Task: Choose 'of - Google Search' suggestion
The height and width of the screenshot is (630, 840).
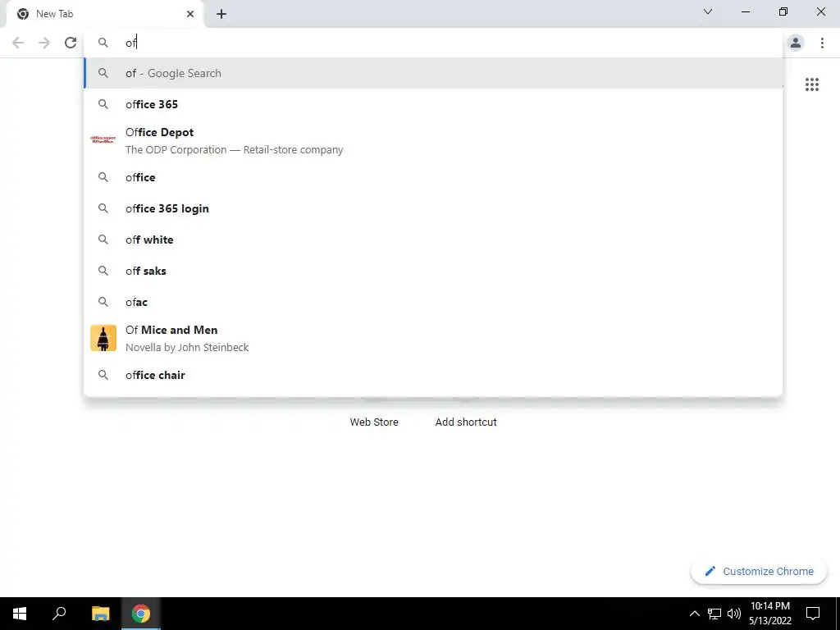Action: click(x=433, y=73)
